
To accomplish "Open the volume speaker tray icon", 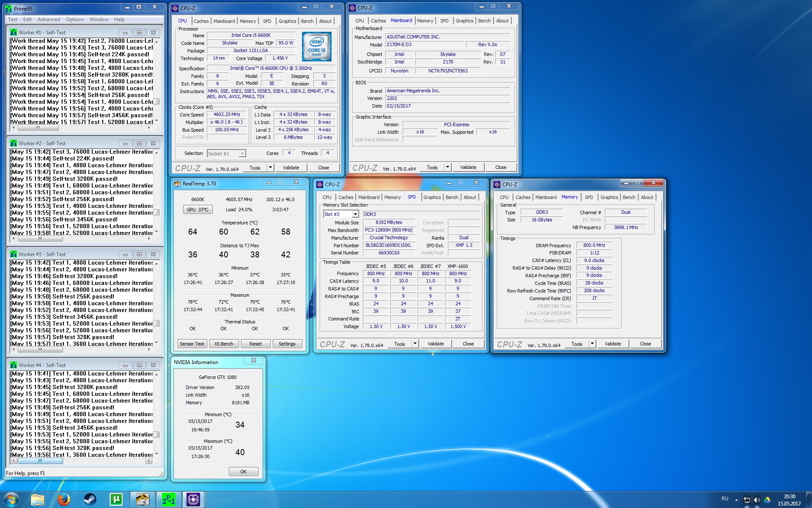I will pos(757,500).
